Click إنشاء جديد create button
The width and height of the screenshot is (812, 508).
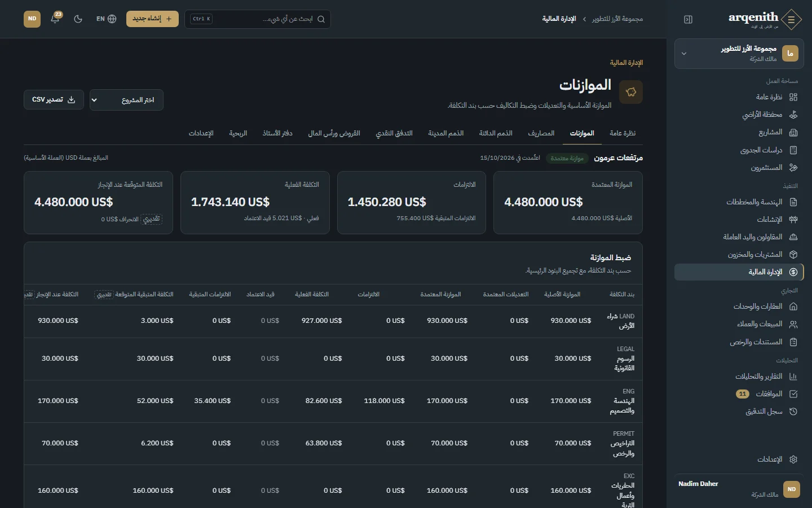click(x=152, y=19)
